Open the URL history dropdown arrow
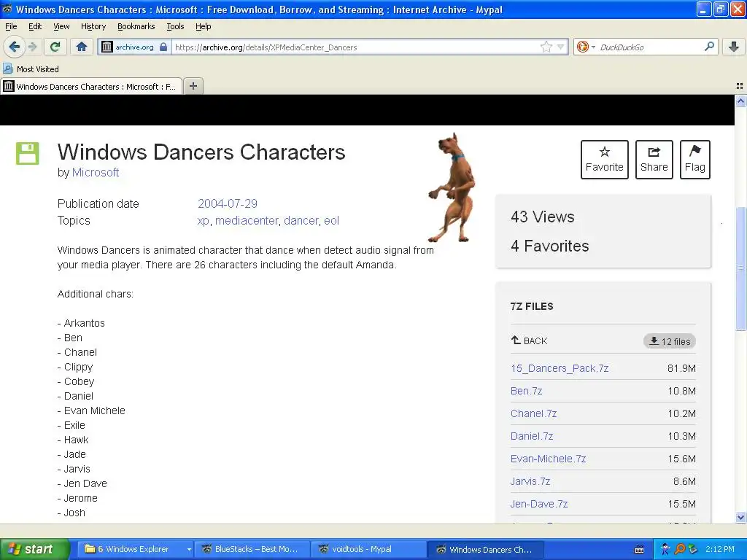Image resolution: width=747 pixels, height=560 pixels. tap(561, 47)
